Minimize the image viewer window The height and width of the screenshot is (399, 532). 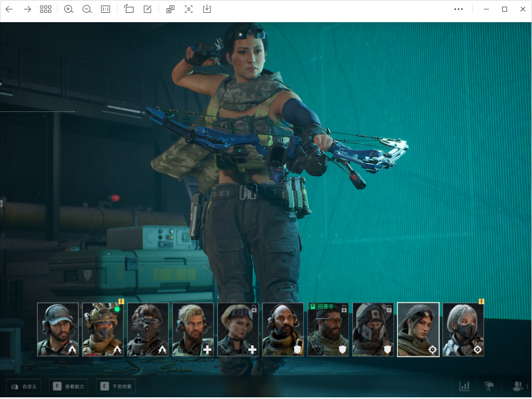coord(486,9)
